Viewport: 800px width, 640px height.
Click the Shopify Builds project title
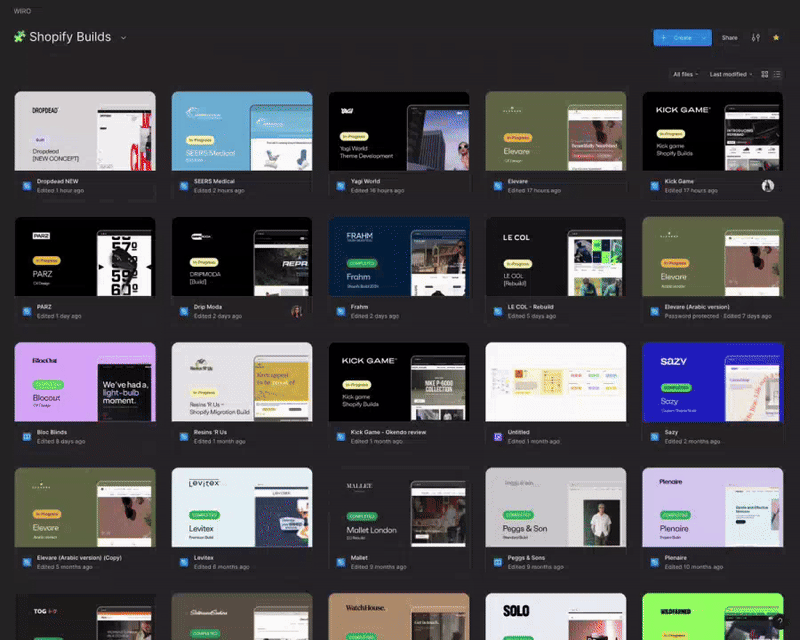(x=70, y=37)
